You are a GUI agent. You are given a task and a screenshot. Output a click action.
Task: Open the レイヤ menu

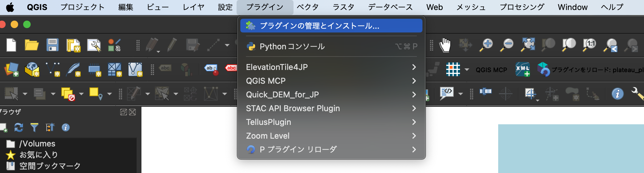[193, 7]
